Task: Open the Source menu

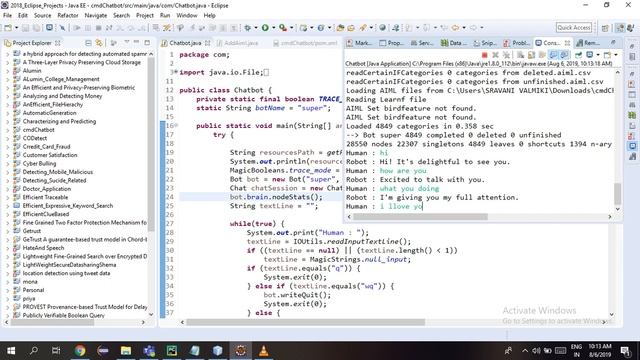Action: tap(42, 15)
